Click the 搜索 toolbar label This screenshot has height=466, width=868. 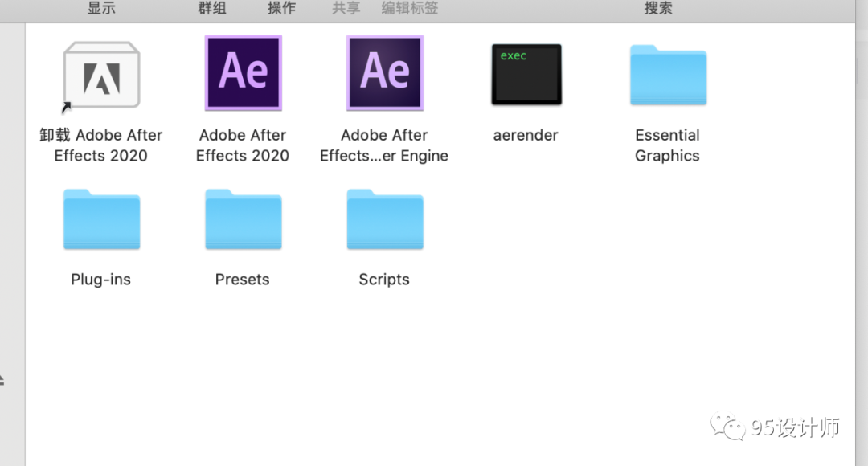(x=658, y=8)
